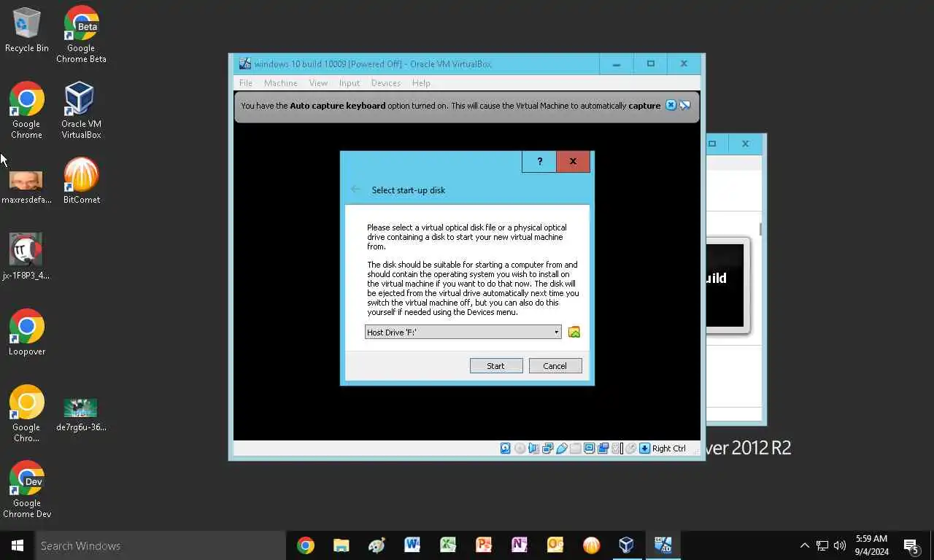Open the Help menu

(x=421, y=83)
